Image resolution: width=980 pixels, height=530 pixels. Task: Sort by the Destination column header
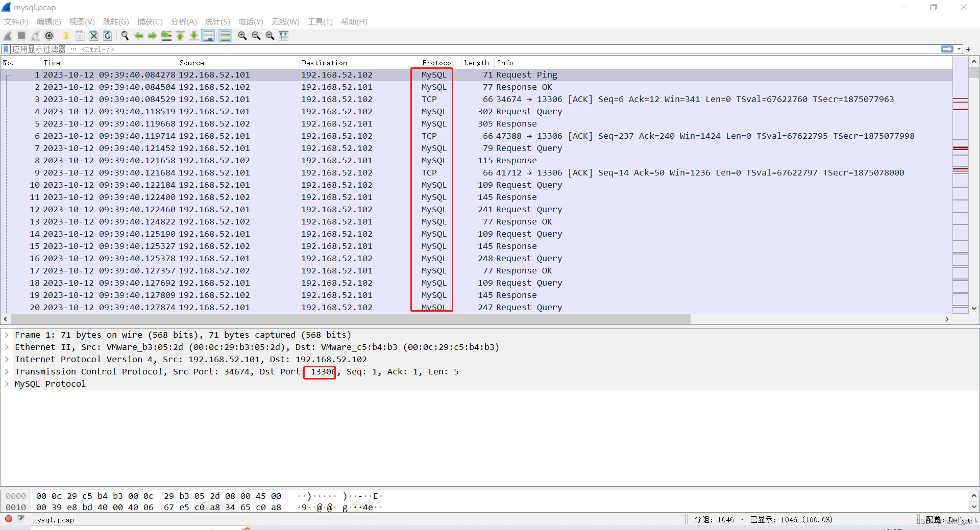pyautogui.click(x=359, y=63)
